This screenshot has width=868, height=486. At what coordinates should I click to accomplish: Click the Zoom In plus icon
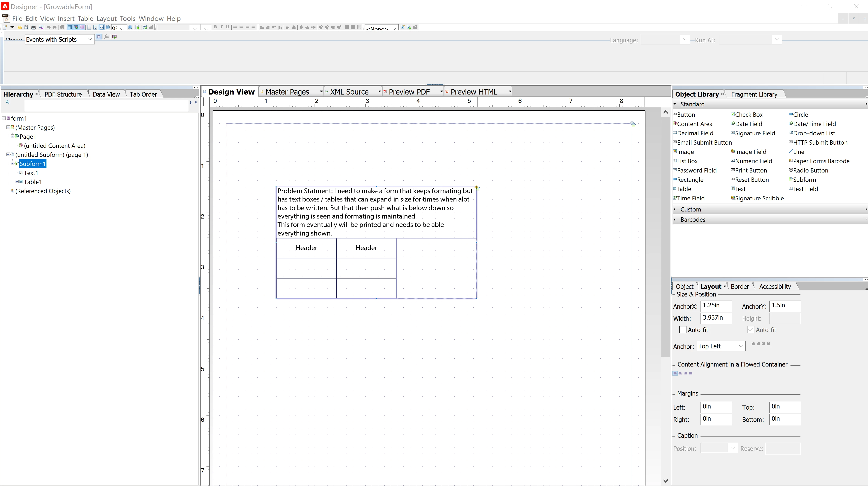pos(130,27)
